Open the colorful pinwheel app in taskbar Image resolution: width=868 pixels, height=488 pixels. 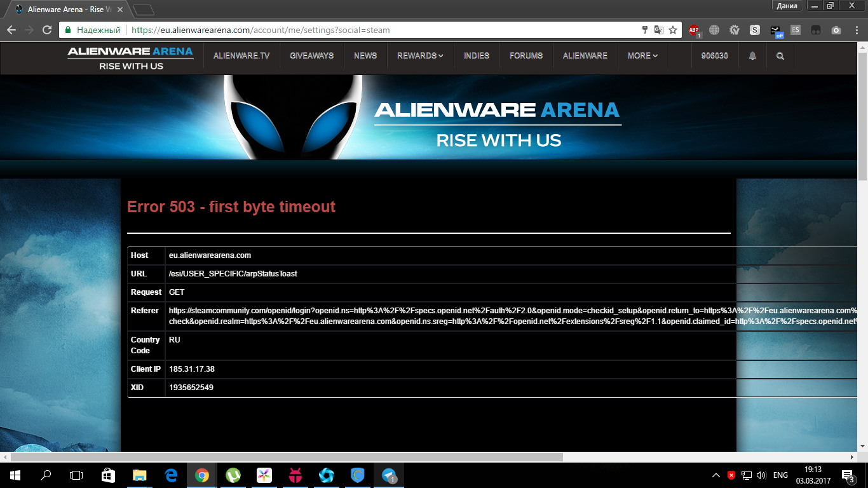pos(264,475)
